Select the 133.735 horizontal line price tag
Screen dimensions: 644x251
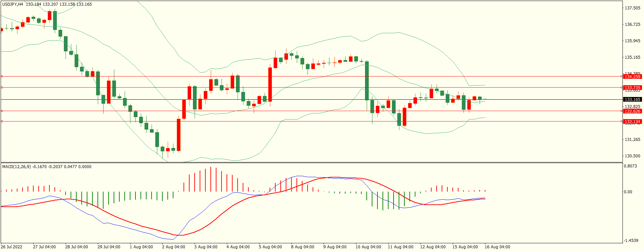[632, 88]
